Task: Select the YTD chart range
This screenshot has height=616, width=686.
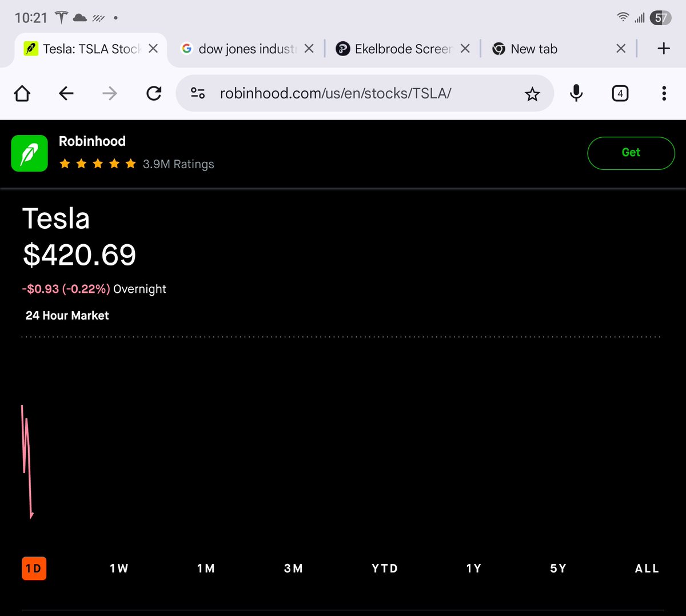Action: [385, 569]
